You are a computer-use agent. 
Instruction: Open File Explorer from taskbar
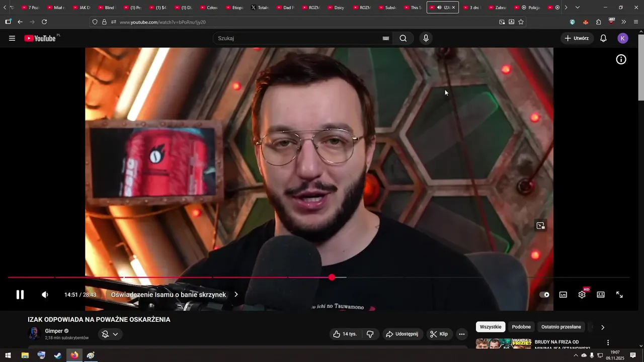[25, 355]
